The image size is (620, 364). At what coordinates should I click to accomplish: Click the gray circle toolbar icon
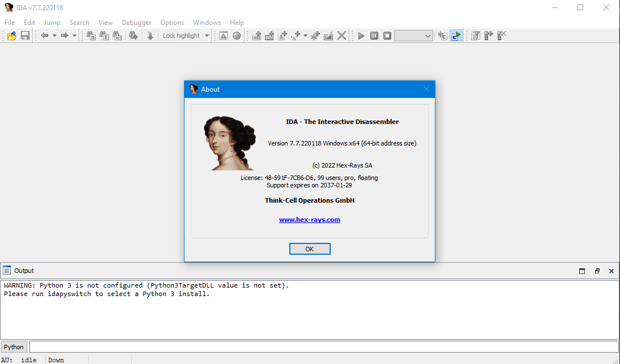point(237,36)
